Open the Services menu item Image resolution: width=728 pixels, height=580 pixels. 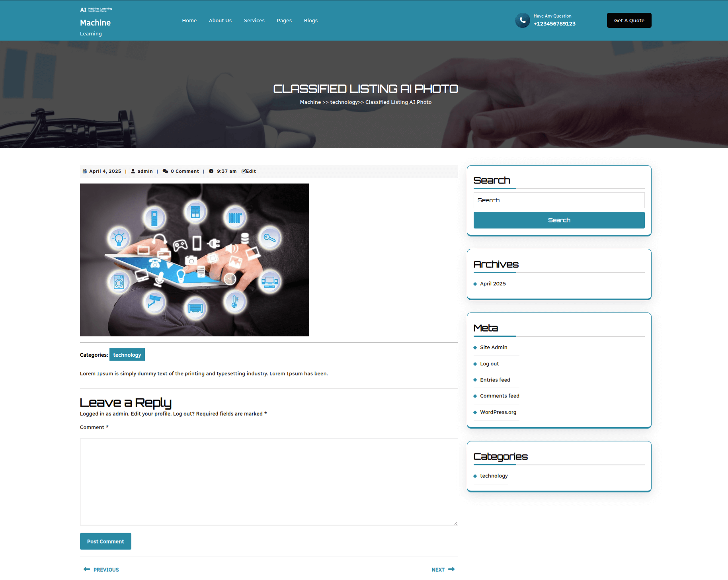pos(254,21)
